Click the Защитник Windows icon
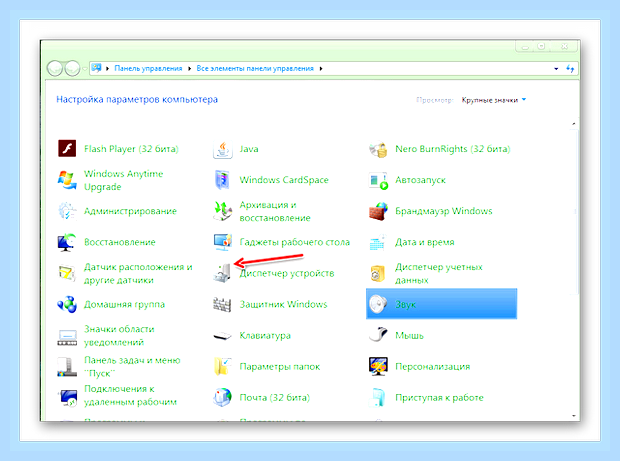 [223, 304]
